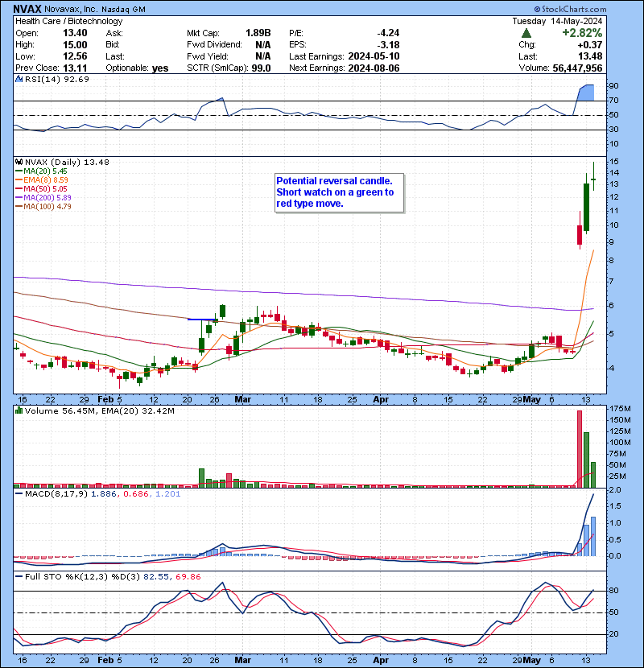The image size is (644, 668).
Task: Click the Full STO legend line marker
Action: (x=19, y=575)
